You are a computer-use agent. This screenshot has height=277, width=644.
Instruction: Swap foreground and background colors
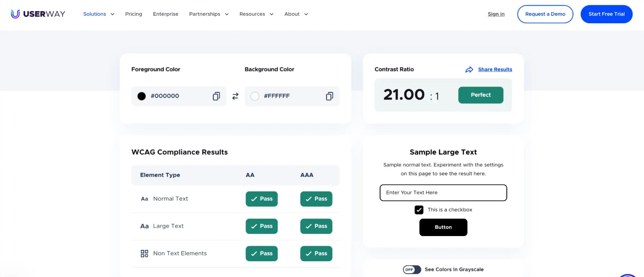pos(235,96)
